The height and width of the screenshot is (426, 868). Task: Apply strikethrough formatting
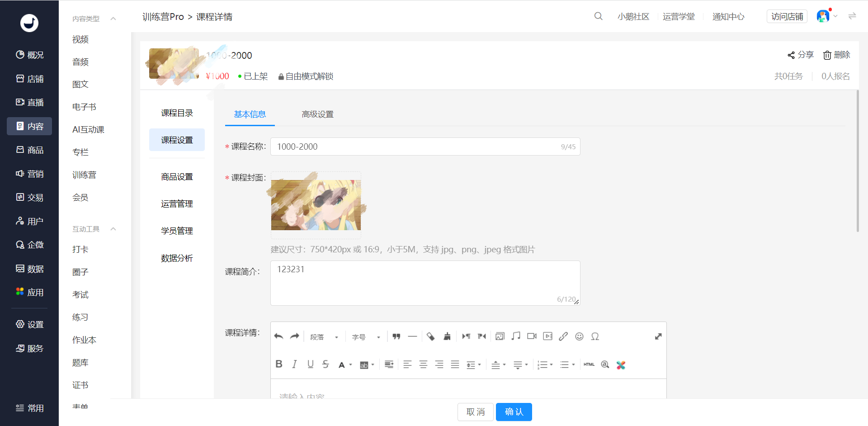coord(325,364)
